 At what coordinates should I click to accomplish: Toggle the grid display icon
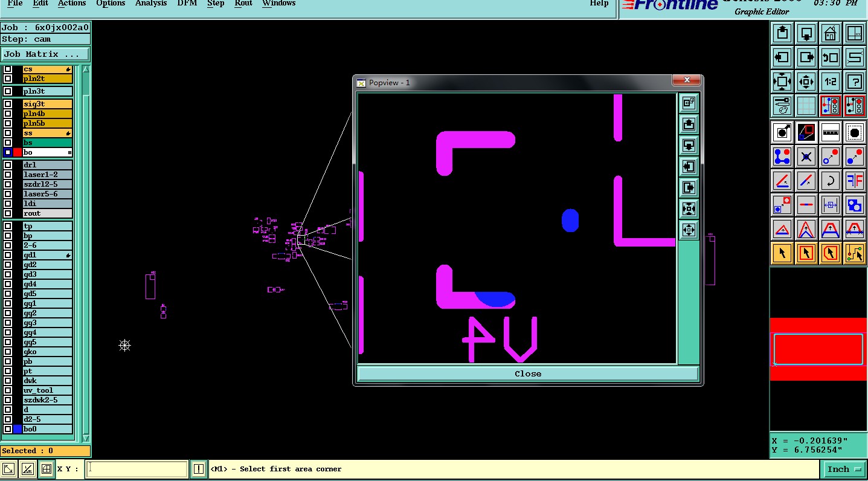[x=806, y=106]
